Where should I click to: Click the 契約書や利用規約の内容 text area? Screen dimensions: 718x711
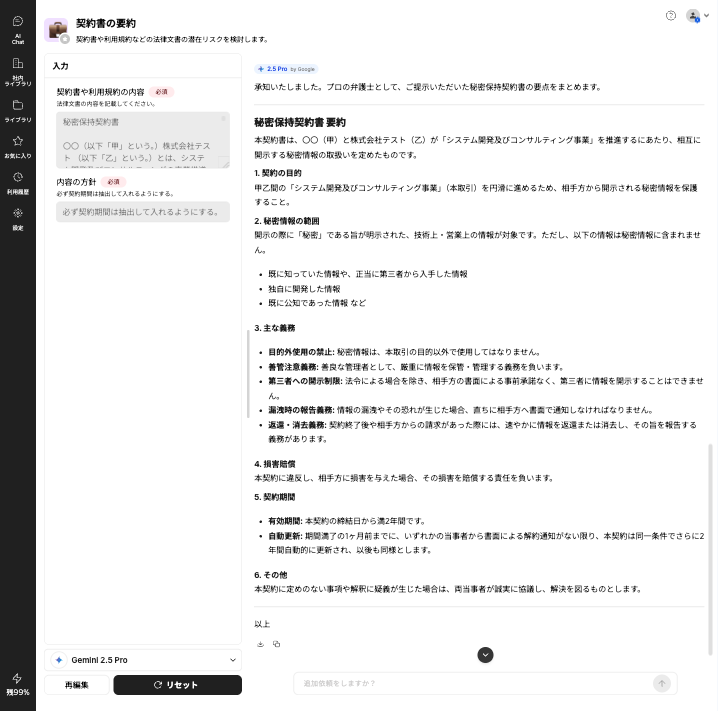tap(143, 139)
